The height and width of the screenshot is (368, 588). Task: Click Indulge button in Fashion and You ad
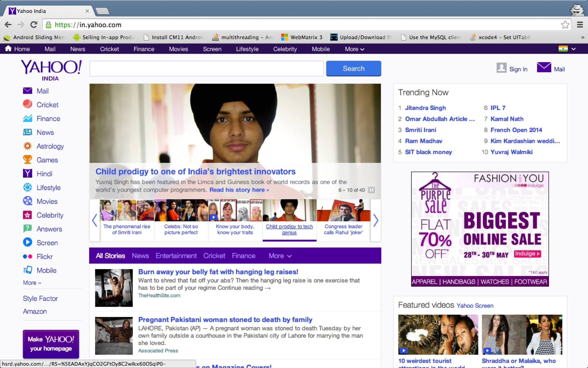click(x=527, y=254)
